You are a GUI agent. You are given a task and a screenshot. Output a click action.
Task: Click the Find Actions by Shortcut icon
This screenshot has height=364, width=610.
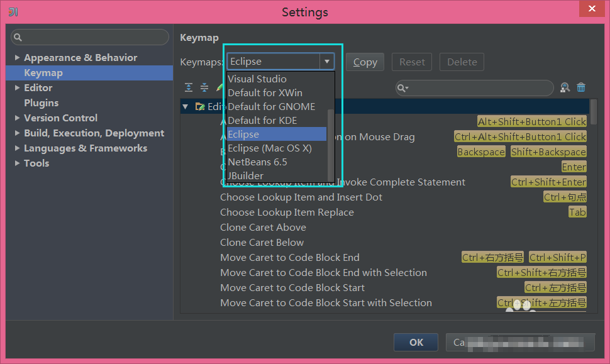click(565, 87)
